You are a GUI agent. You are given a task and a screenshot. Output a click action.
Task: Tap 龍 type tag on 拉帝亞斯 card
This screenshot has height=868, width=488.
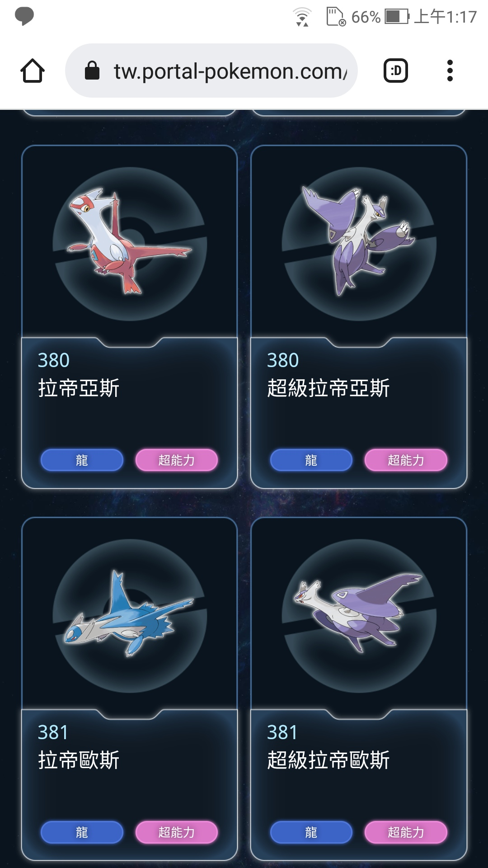coord(82,460)
